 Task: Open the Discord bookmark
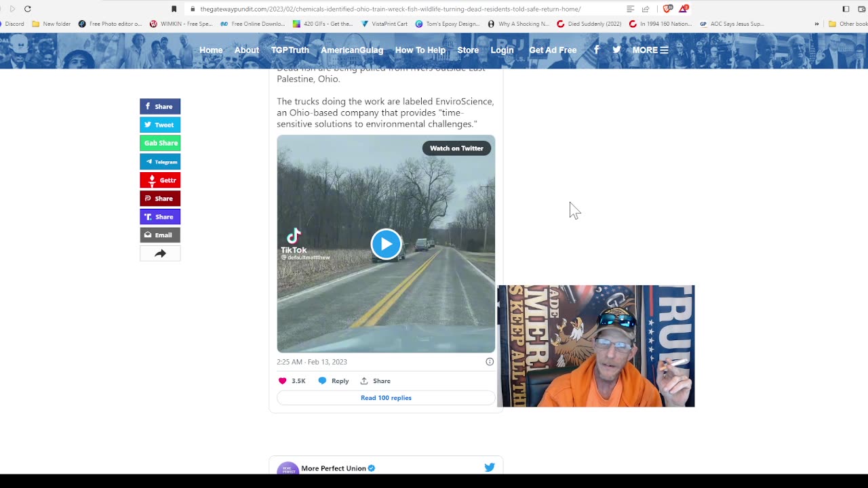12,24
